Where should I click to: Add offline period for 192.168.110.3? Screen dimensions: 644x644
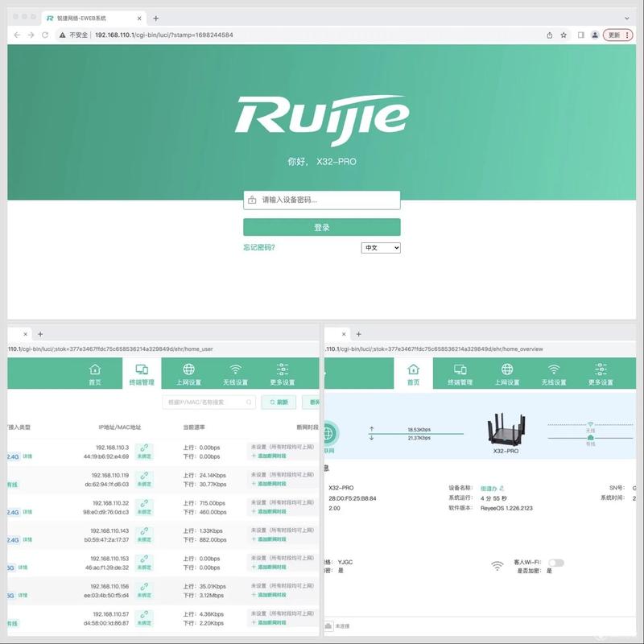269,456
